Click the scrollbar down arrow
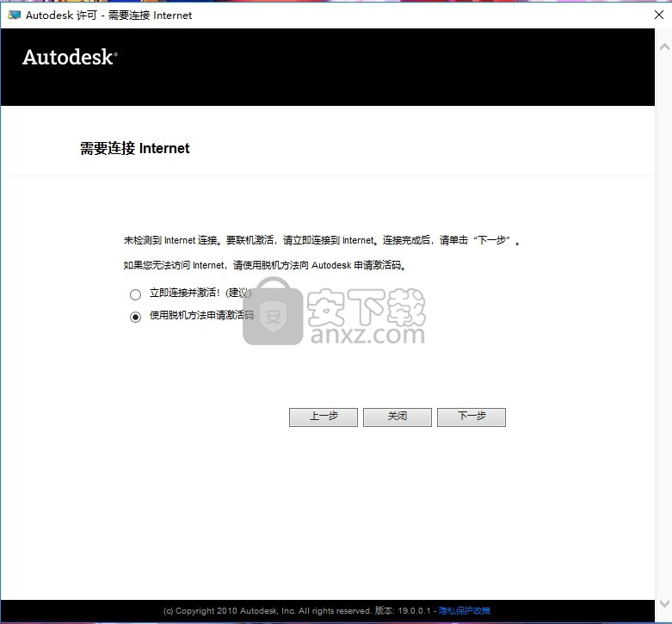 point(664,603)
